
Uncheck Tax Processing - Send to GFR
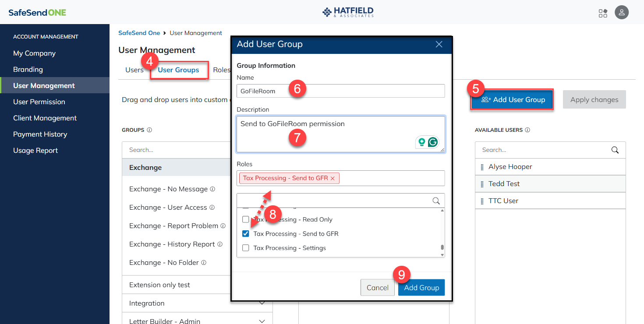click(x=246, y=234)
